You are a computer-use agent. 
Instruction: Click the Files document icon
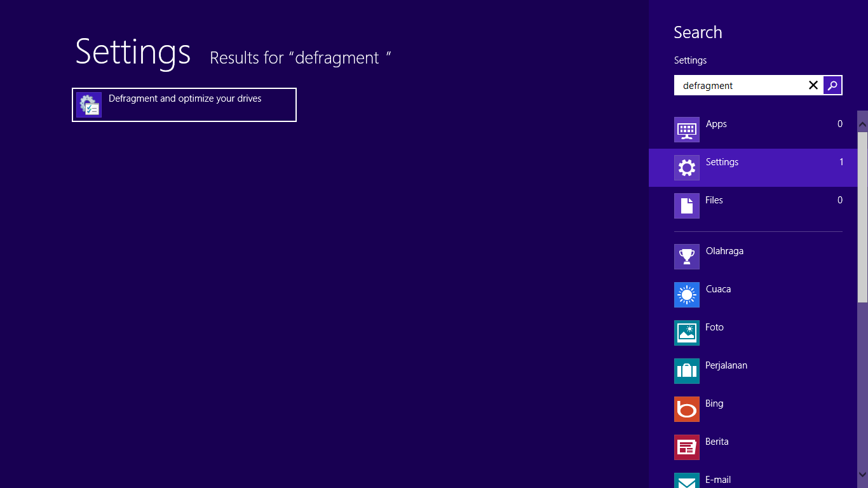pyautogui.click(x=687, y=206)
